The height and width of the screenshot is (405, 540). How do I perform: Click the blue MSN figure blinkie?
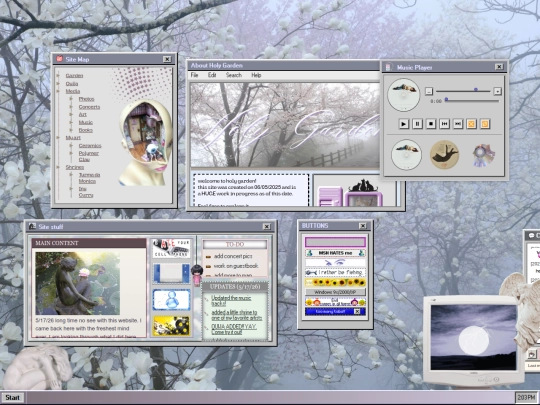click(x=171, y=300)
